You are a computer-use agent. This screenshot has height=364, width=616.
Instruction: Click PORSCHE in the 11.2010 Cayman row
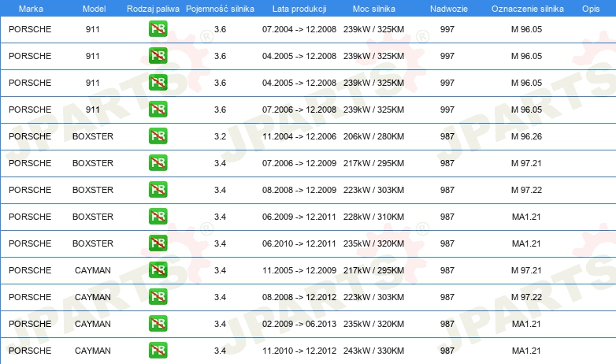click(30, 351)
